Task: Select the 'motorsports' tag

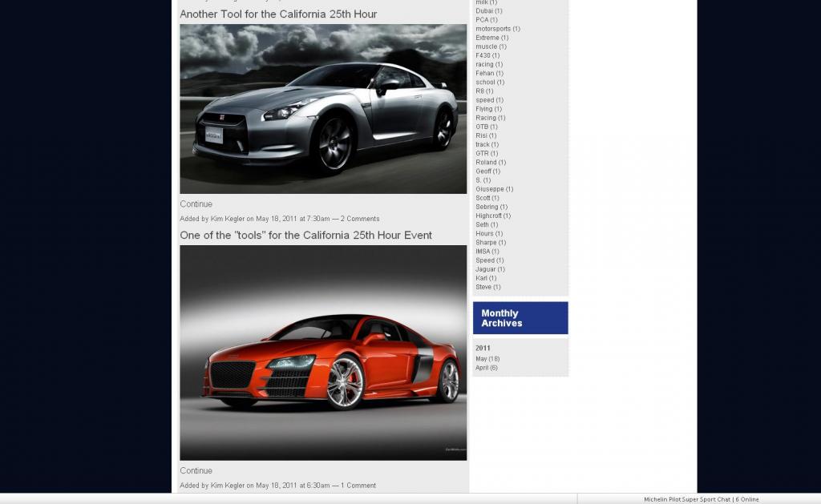Action: [x=492, y=29]
